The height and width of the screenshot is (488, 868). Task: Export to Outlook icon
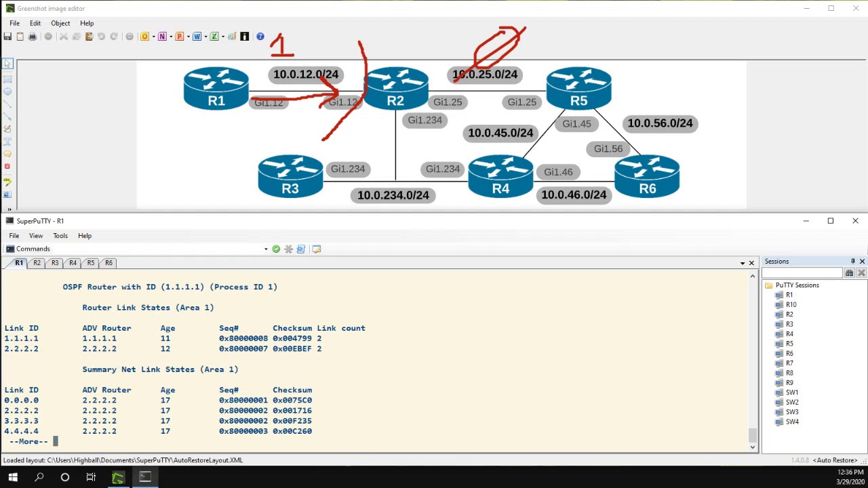(144, 37)
